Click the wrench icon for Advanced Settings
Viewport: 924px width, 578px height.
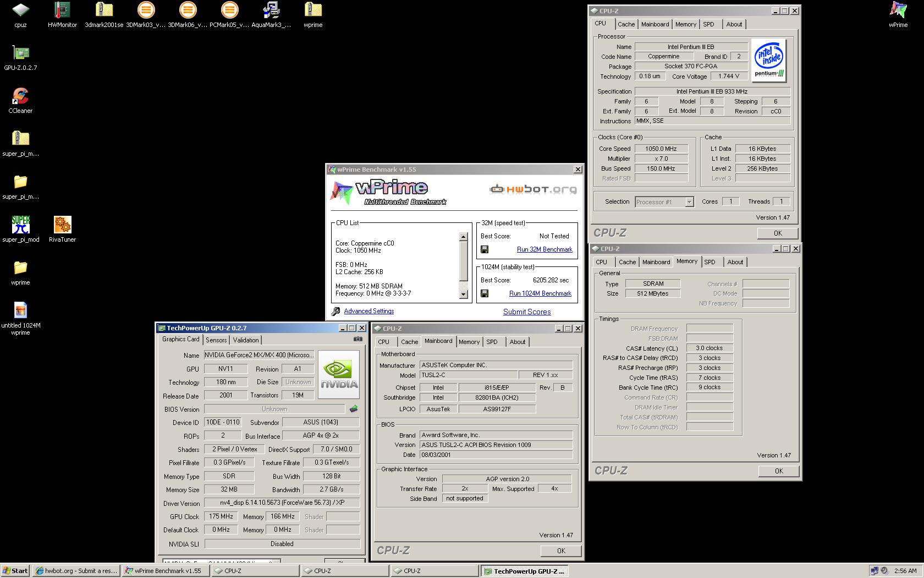tap(335, 312)
